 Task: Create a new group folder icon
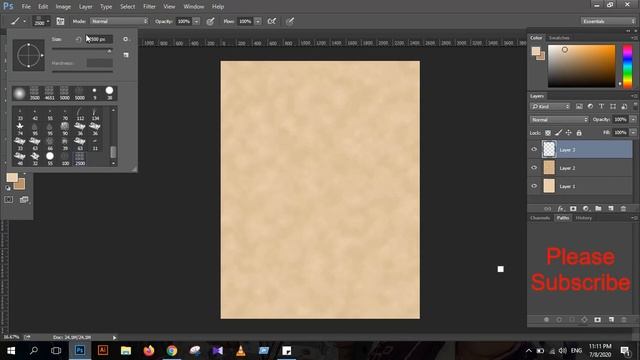click(598, 209)
